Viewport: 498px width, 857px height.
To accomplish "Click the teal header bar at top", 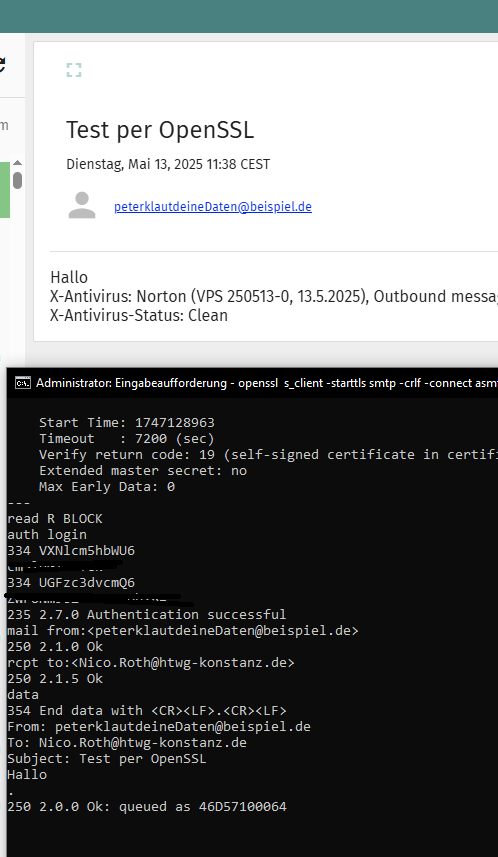I will pos(249,16).
